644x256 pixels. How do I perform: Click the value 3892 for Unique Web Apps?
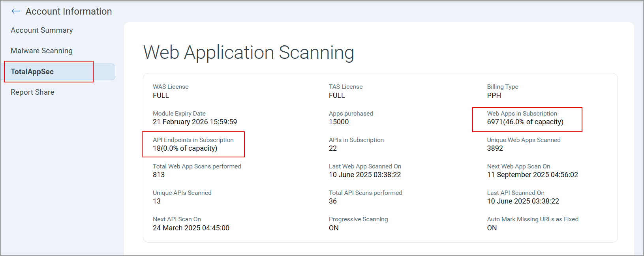pos(495,148)
